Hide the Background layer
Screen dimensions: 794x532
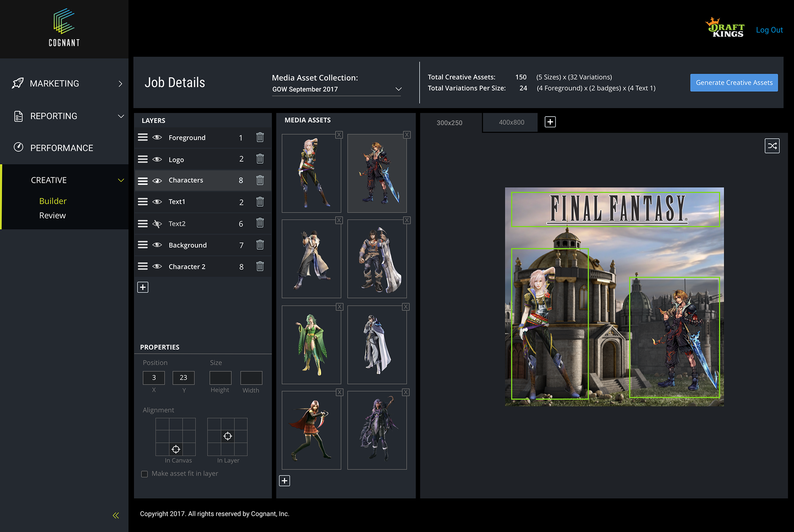pyautogui.click(x=157, y=245)
